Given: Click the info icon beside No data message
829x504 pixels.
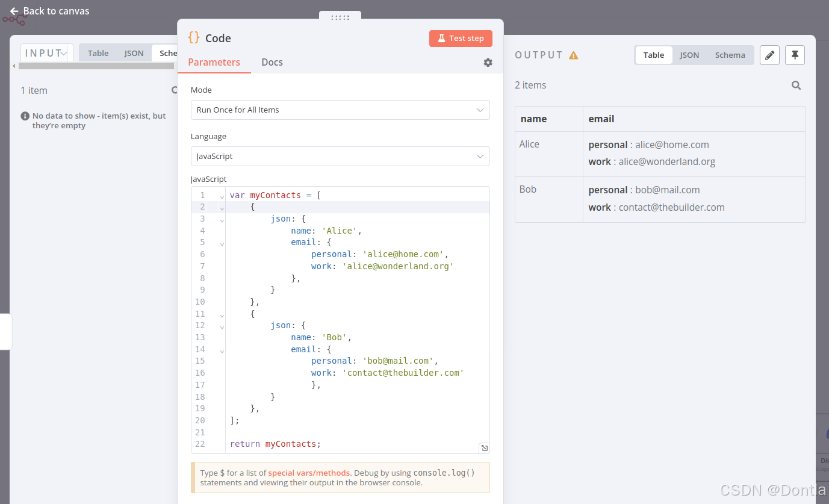Looking at the screenshot, I should [x=25, y=116].
